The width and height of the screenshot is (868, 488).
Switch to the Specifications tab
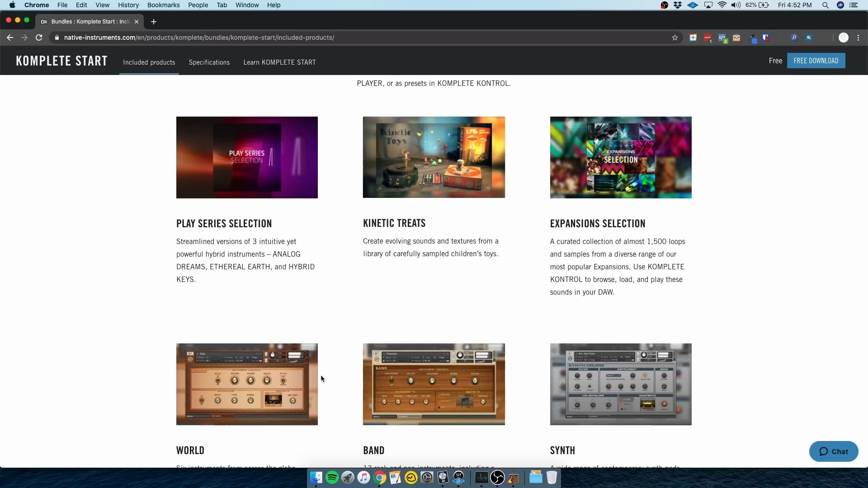(209, 62)
